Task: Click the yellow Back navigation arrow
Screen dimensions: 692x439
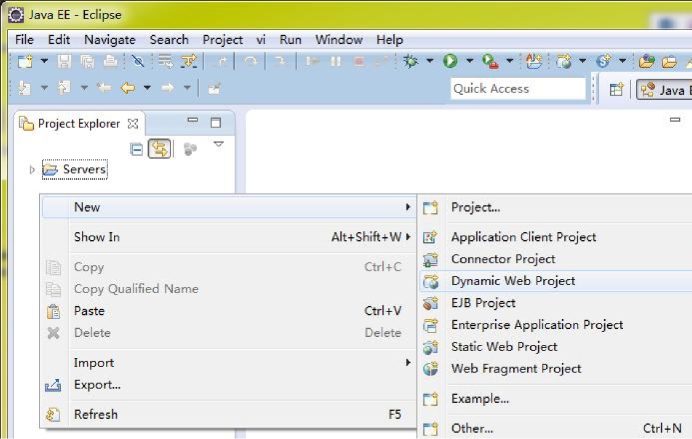Action: 128,88
